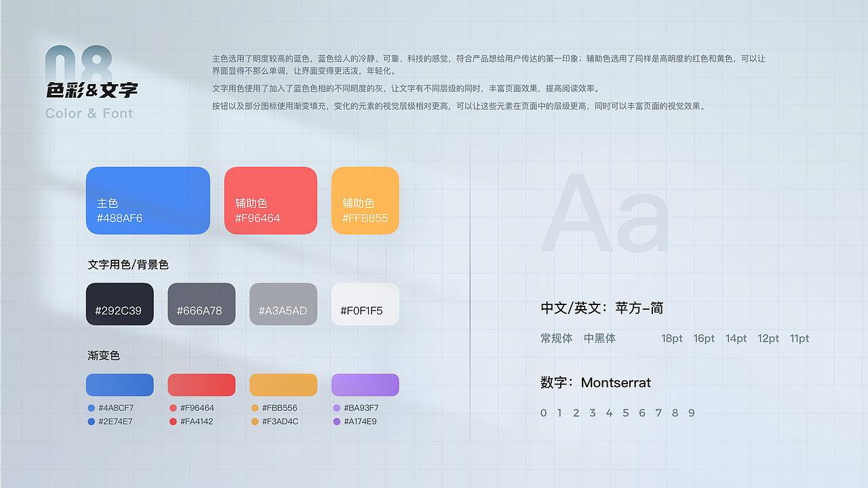Image resolution: width=868 pixels, height=488 pixels.
Task: Click the hex text #A174E9
Action: click(x=360, y=422)
